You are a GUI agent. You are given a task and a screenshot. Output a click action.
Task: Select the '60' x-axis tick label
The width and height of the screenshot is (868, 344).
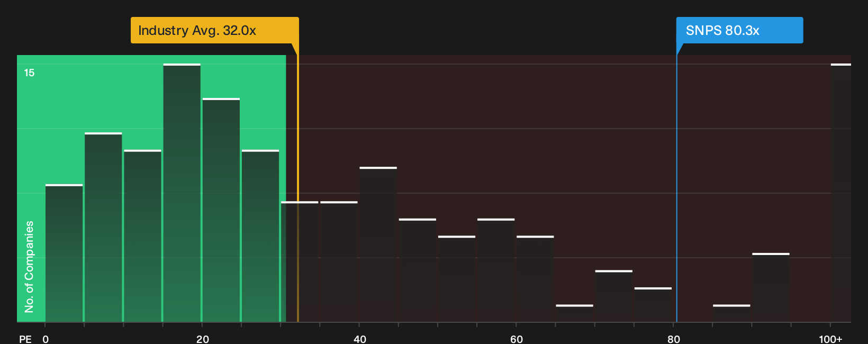tap(517, 339)
